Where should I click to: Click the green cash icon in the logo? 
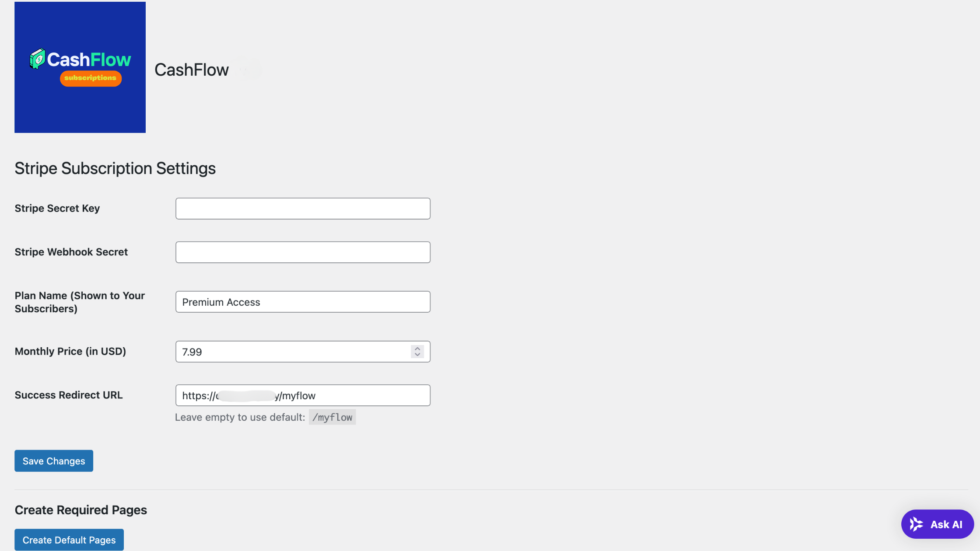click(x=38, y=59)
